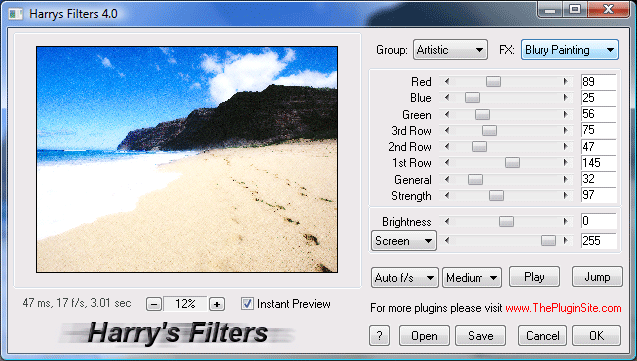Click the Red slider thumb

[x=493, y=82]
